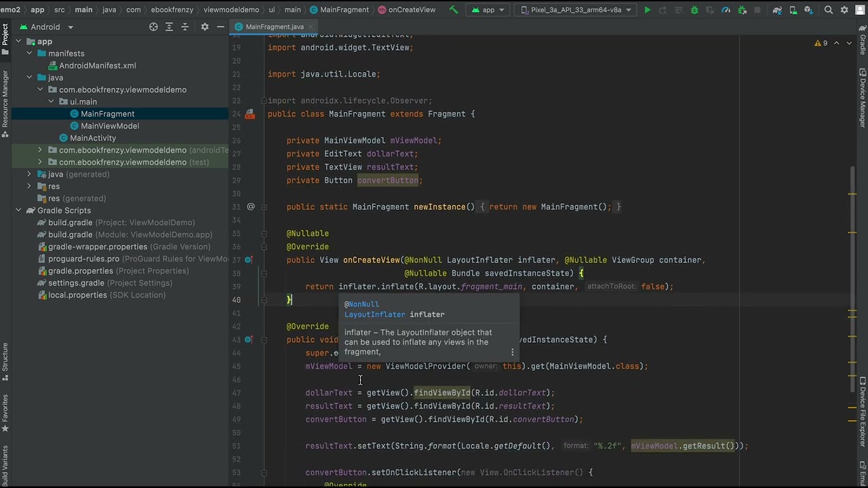Click Collapse All in Project panel

(184, 26)
